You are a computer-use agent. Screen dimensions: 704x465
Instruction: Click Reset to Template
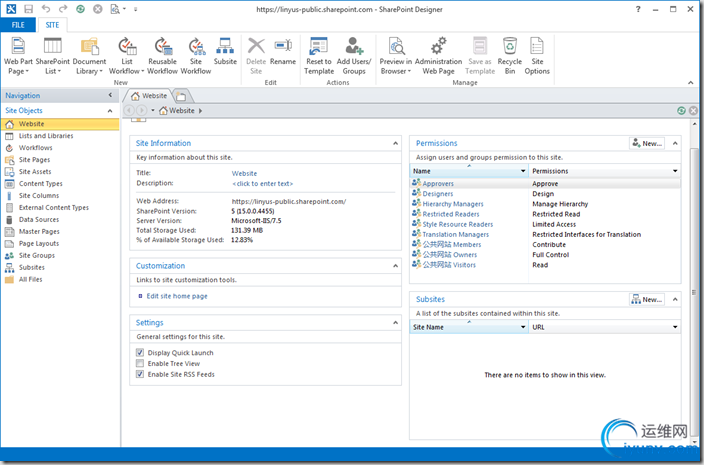click(x=319, y=56)
